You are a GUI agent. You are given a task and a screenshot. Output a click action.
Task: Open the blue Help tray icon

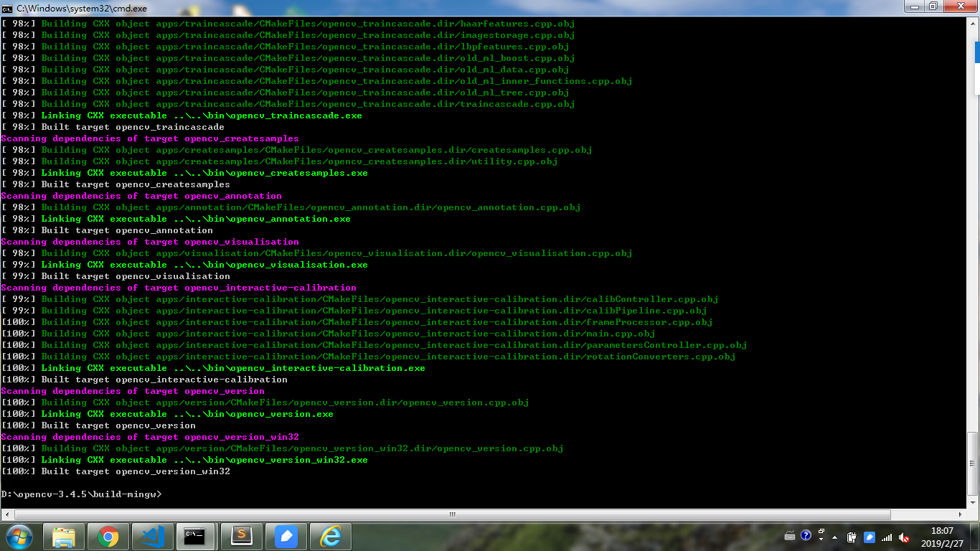pyautogui.click(x=806, y=536)
